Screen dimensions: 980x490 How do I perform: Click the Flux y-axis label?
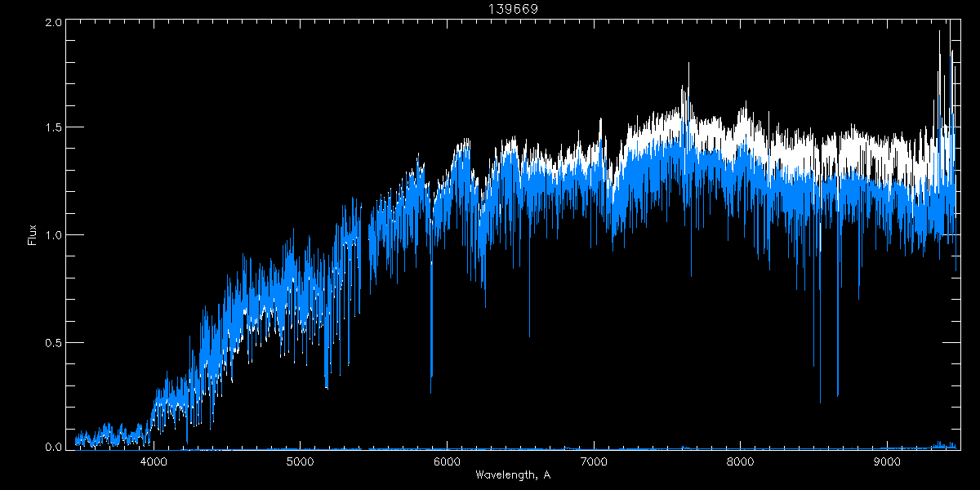pyautogui.click(x=33, y=234)
